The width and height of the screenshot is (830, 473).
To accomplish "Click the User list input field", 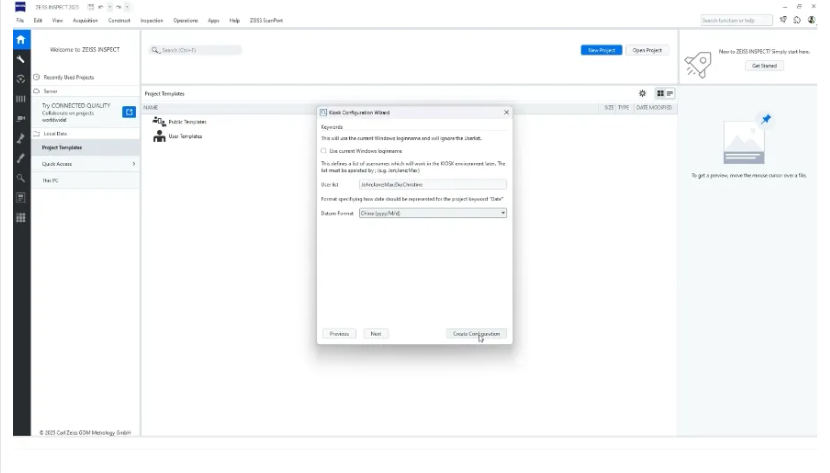I will pyautogui.click(x=432, y=185).
